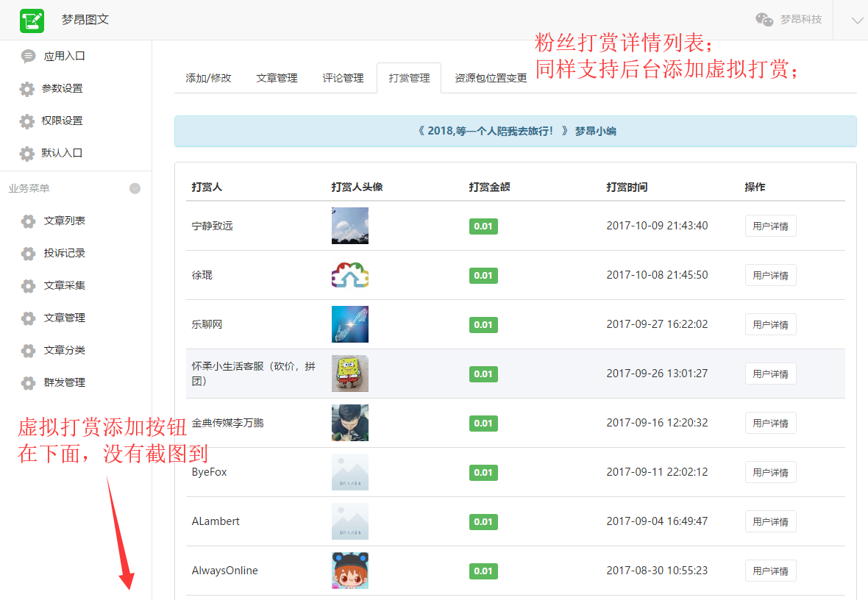This screenshot has height=600, width=868.
Task: Click the name 徐琨 in the list
Action: pyautogui.click(x=202, y=275)
